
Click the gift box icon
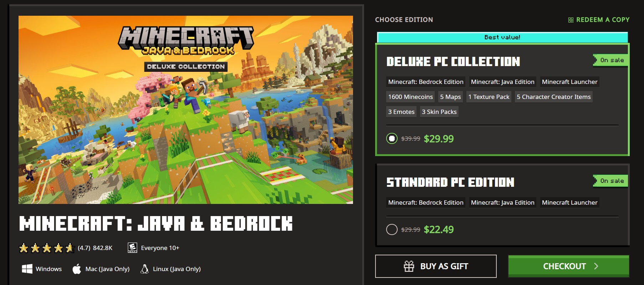click(x=409, y=266)
